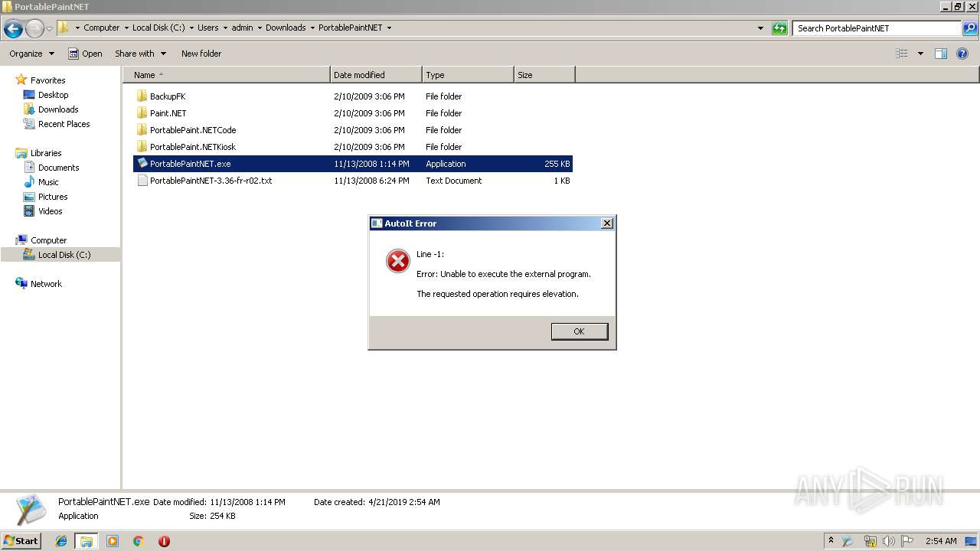Click the volume speaker tray icon
980x551 pixels.
tap(889, 541)
